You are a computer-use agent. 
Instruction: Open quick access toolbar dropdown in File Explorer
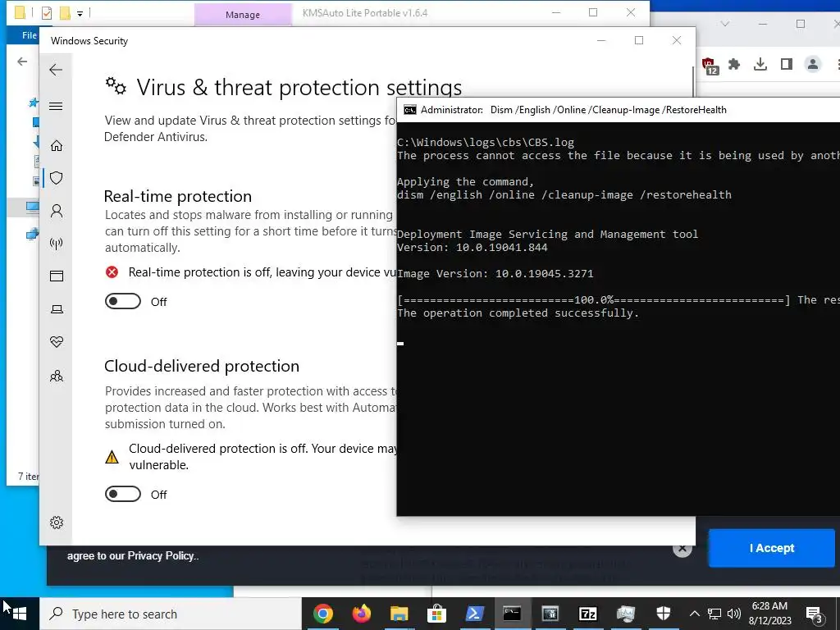click(x=80, y=13)
